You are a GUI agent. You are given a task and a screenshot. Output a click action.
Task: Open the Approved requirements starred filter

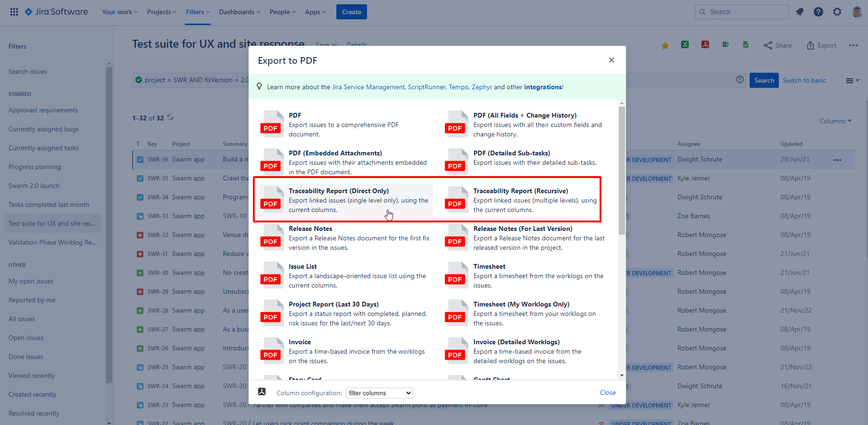(43, 110)
